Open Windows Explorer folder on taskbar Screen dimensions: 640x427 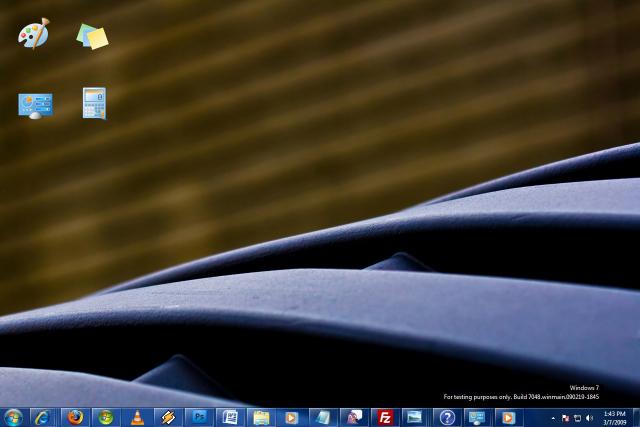click(261, 417)
